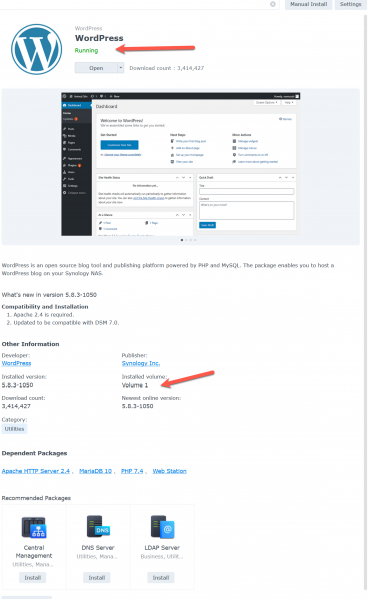Open the Web Station dependency link
The width and height of the screenshot is (369, 600).
[x=170, y=471]
